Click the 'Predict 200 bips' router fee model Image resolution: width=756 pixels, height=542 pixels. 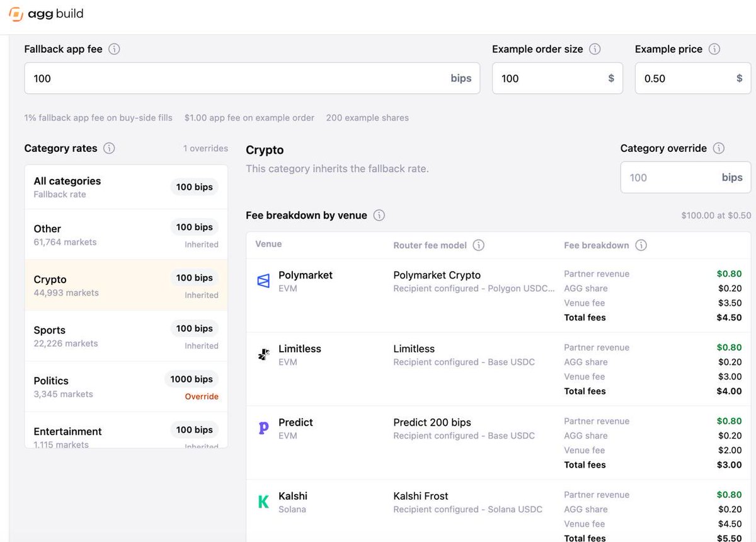click(x=432, y=423)
